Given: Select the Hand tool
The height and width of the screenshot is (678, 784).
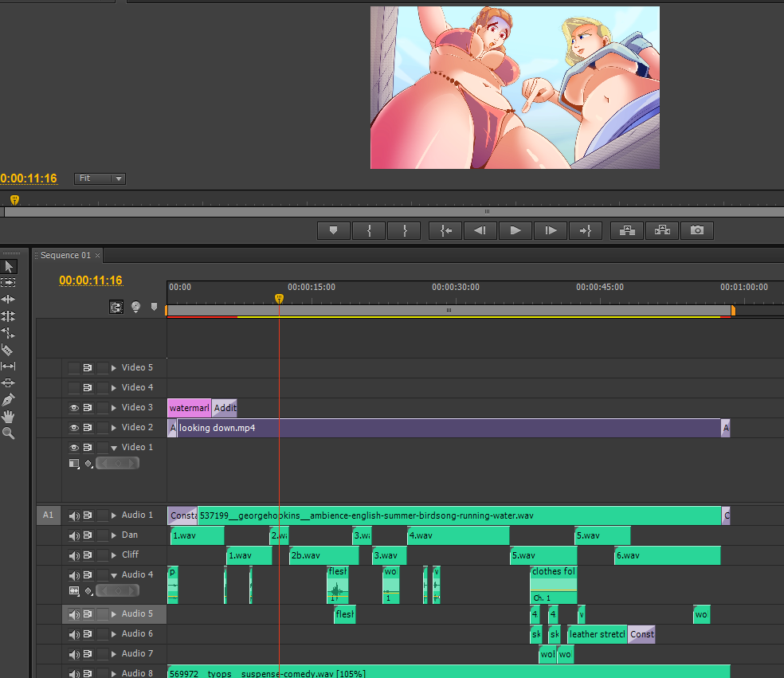Looking at the screenshot, I should [x=9, y=417].
